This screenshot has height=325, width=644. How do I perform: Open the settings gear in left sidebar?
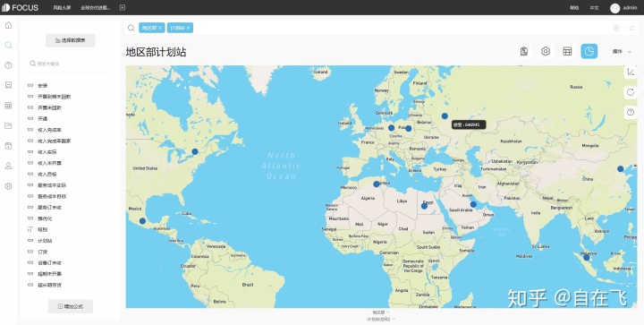(x=8, y=186)
